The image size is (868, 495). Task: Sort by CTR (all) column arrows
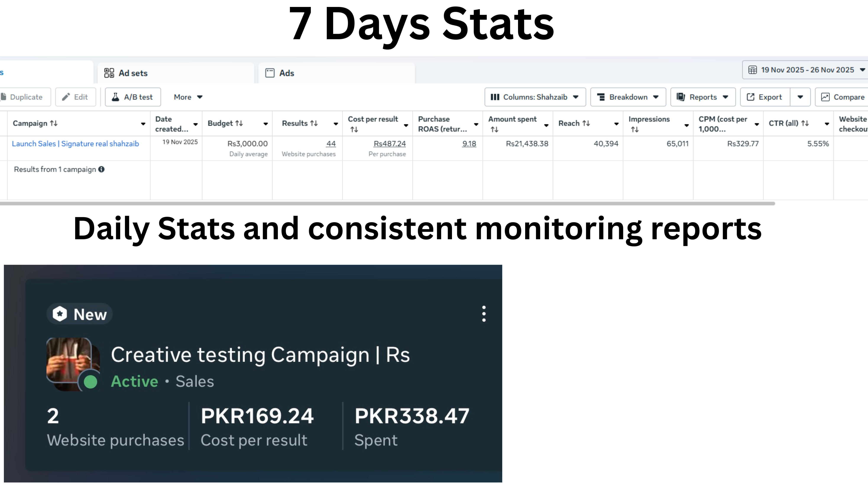coord(805,123)
